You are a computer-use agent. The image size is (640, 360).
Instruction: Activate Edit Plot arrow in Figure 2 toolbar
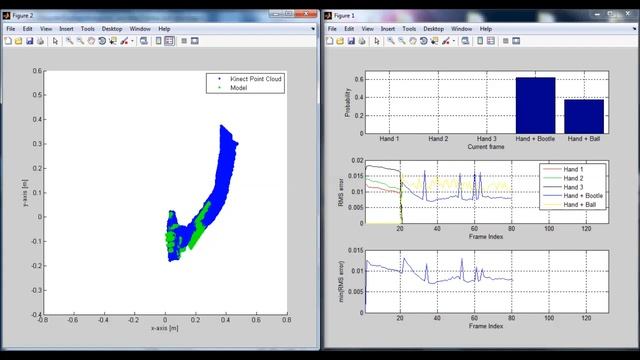coord(55,41)
